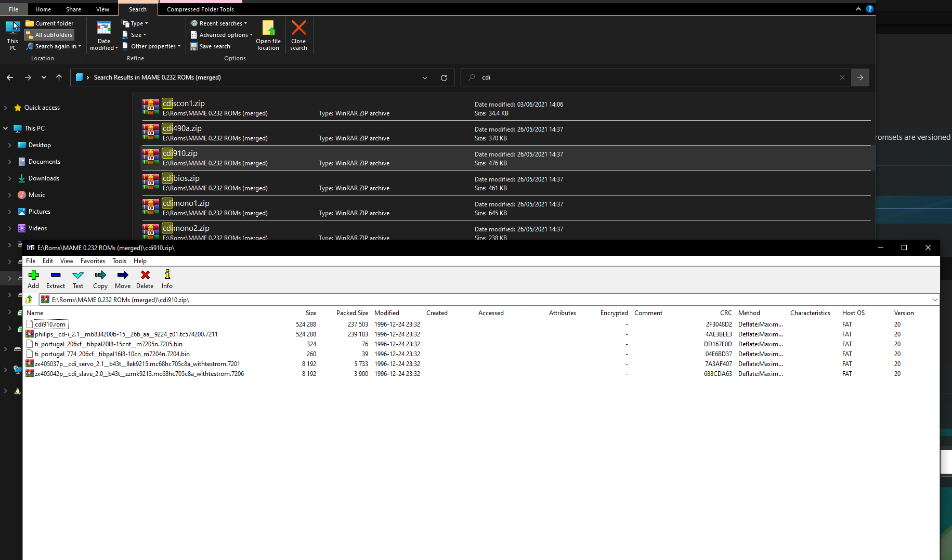Sort by Name column in 7-Zip
The width and height of the screenshot is (952, 560).
click(145, 313)
